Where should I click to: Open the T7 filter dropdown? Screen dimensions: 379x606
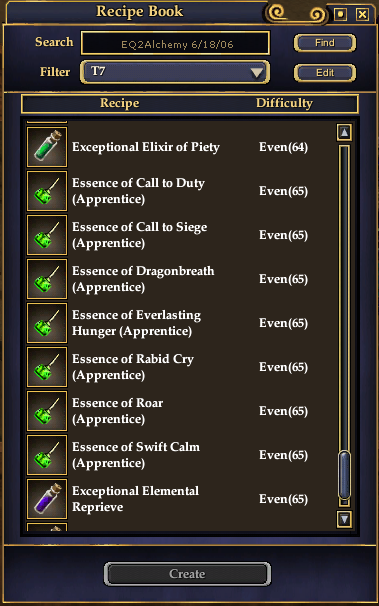[175, 72]
